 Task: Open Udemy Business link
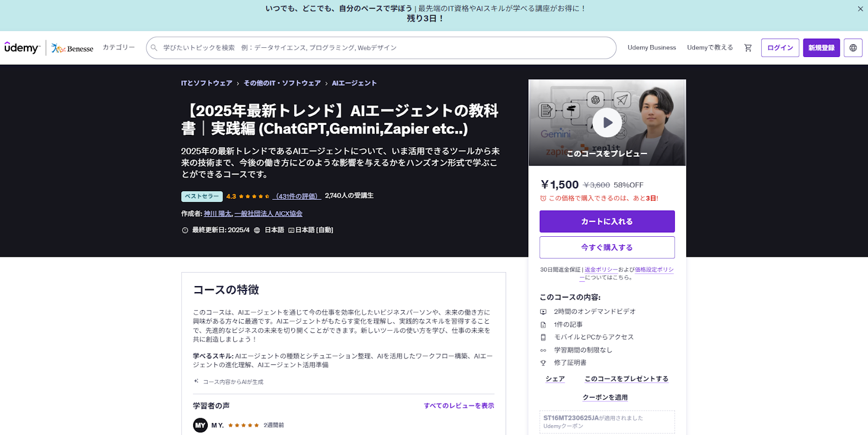652,48
